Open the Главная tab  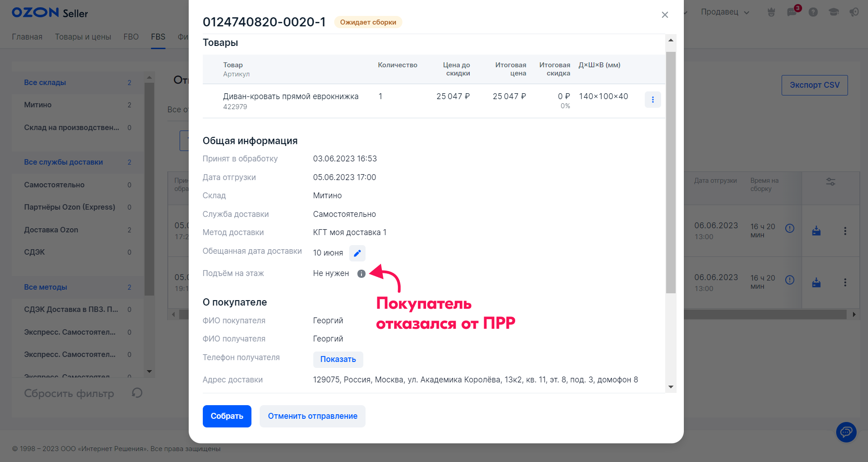click(27, 37)
